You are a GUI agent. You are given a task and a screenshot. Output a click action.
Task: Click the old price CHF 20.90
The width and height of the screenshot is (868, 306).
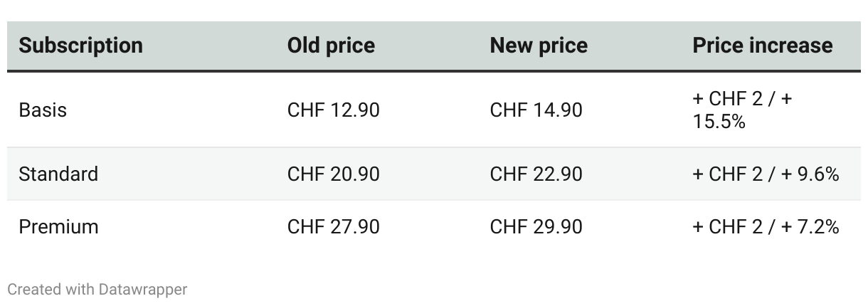(333, 174)
